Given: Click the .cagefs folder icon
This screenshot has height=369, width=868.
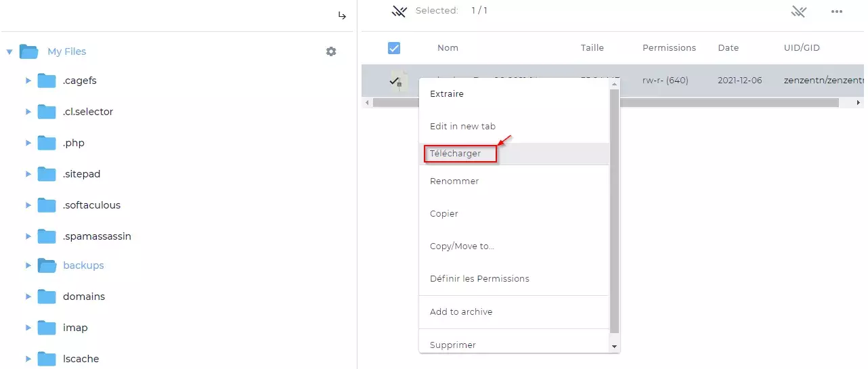Looking at the screenshot, I should (47, 81).
